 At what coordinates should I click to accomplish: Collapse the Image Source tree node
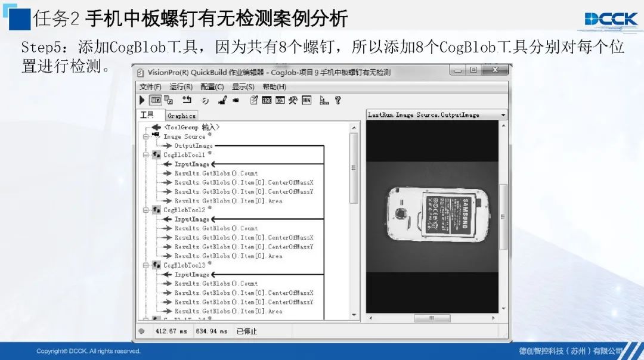coord(145,136)
